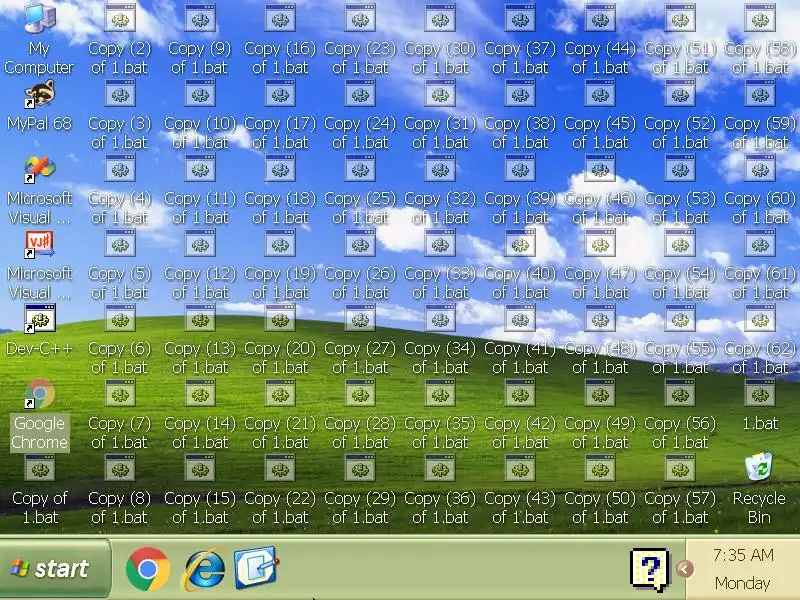Image resolution: width=800 pixels, height=600 pixels.
Task: Select Copy (60) of 1.bat icon
Action: click(760, 168)
